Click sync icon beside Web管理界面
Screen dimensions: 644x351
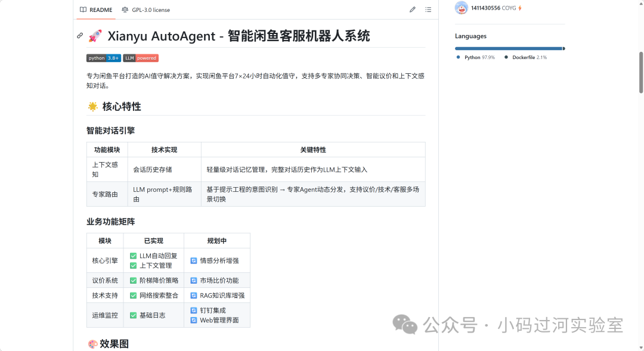coord(193,320)
